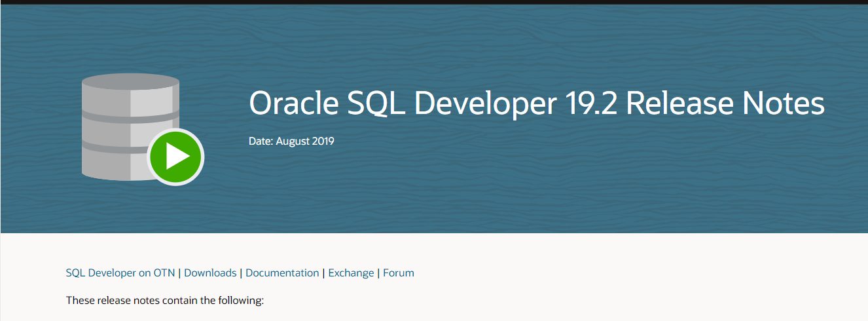Open the SQL Developer on OTN link
Viewport: 868px width, 321px height.
[x=120, y=273]
